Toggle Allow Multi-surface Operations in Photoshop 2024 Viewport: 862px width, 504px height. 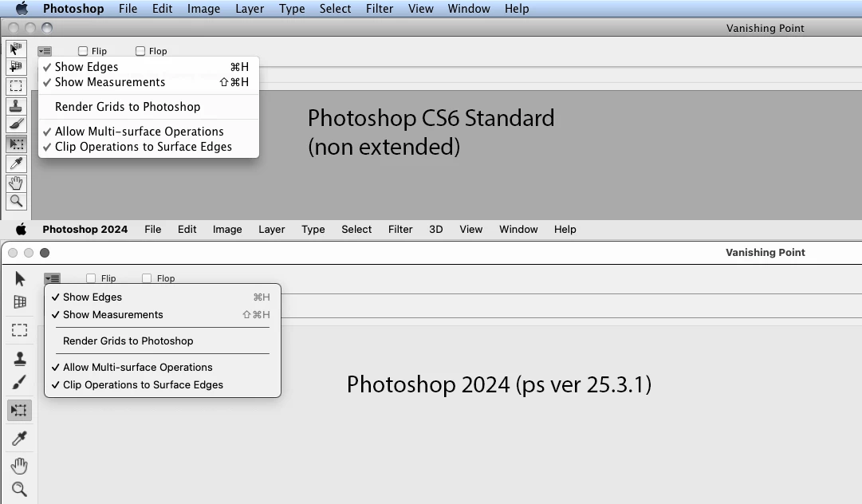163,367
